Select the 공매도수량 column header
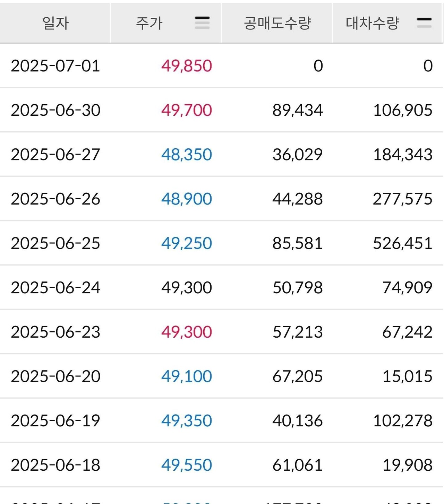The height and width of the screenshot is (504, 444). click(x=277, y=23)
